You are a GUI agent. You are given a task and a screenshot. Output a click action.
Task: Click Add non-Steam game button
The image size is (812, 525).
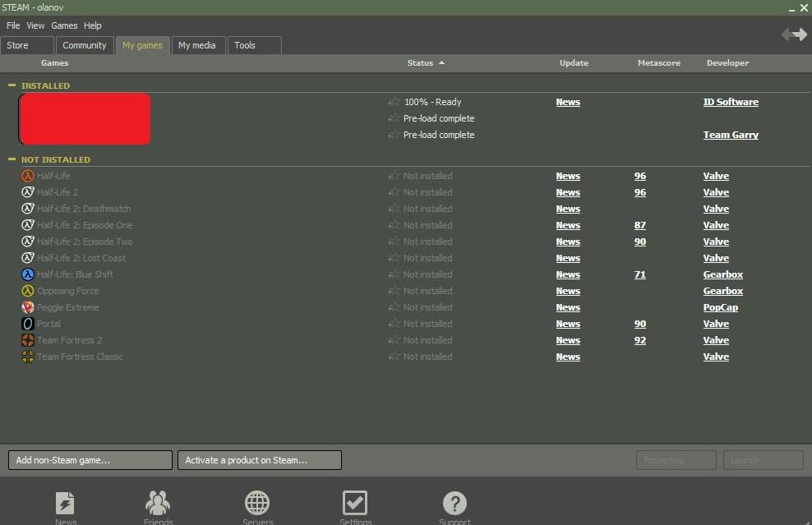(90, 460)
